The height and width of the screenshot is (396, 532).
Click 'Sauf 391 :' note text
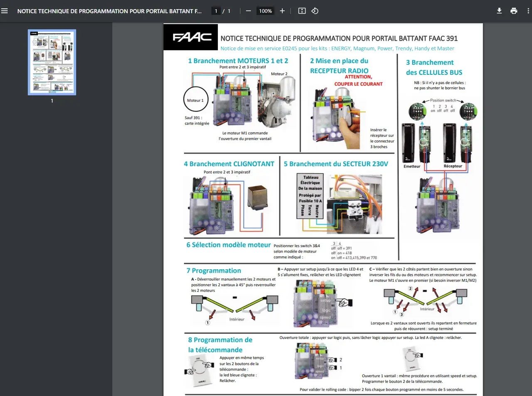[x=193, y=118]
